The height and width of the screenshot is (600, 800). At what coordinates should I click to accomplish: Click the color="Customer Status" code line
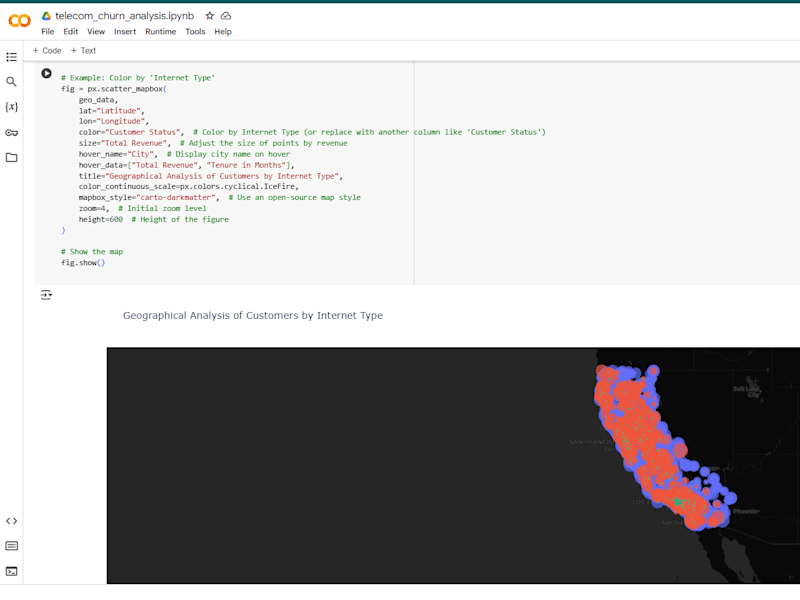[x=312, y=132]
